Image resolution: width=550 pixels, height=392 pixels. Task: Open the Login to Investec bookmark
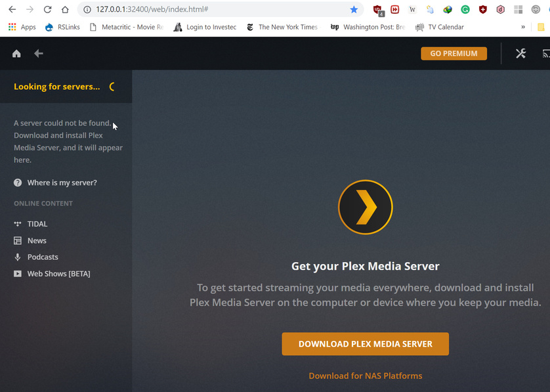[x=205, y=27]
